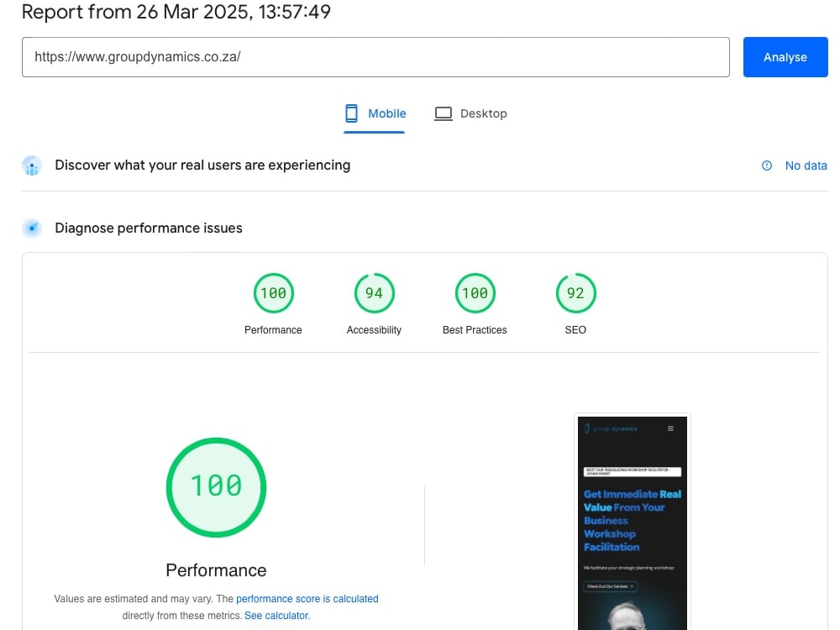This screenshot has height=630, width=840.
Task: Select the Accessibility 94 score gauge
Action: (x=374, y=293)
